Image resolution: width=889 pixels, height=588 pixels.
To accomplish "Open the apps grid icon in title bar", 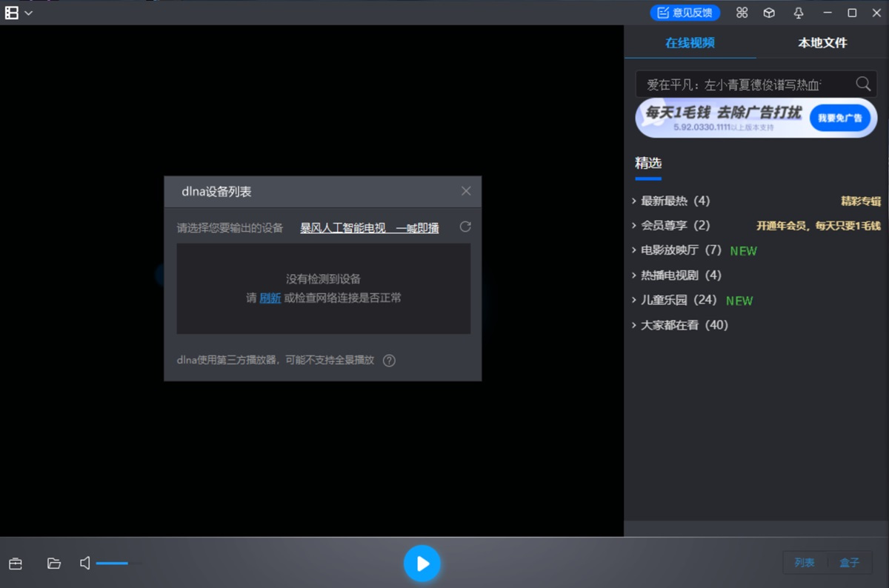I will (742, 13).
